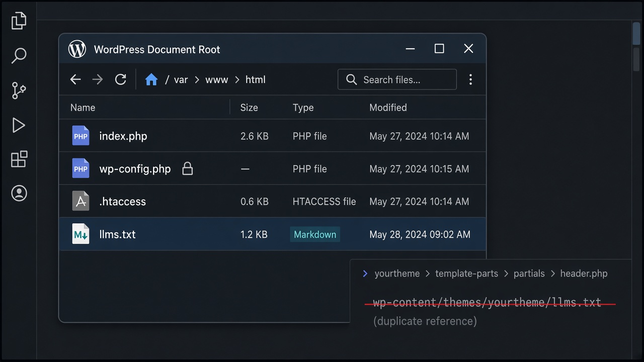The width and height of the screenshot is (644, 362).
Task: Click the May 28, 2024 09:02 AM date
Action: pyautogui.click(x=420, y=234)
